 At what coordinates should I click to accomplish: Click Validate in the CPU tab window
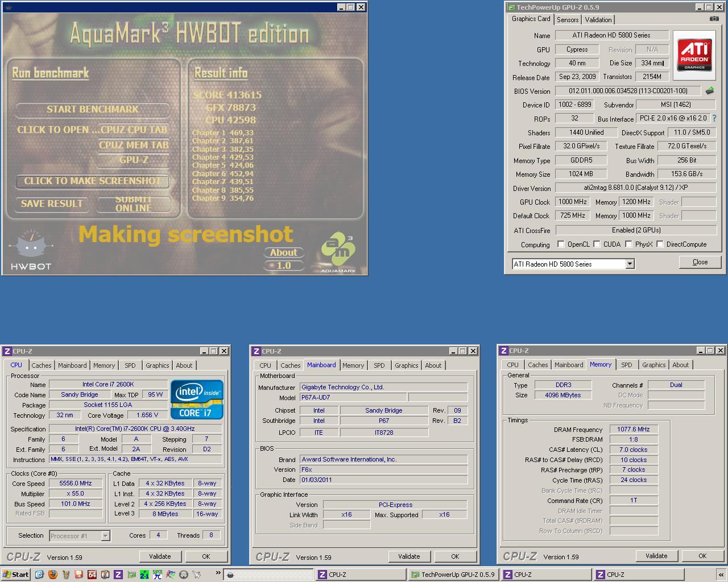click(160, 556)
